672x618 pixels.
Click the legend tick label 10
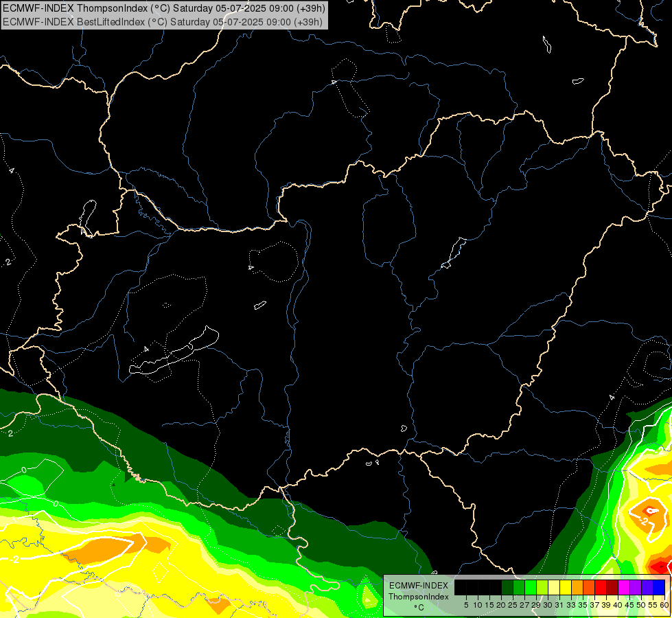click(478, 605)
